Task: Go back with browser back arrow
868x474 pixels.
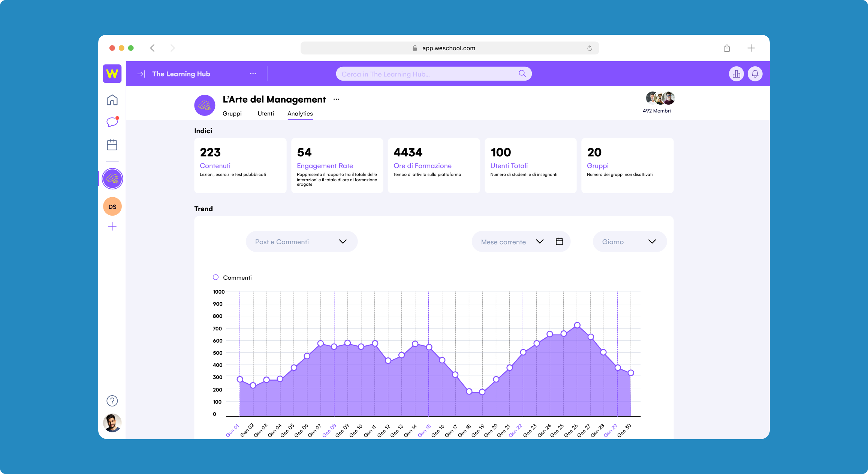Action: pyautogui.click(x=152, y=48)
